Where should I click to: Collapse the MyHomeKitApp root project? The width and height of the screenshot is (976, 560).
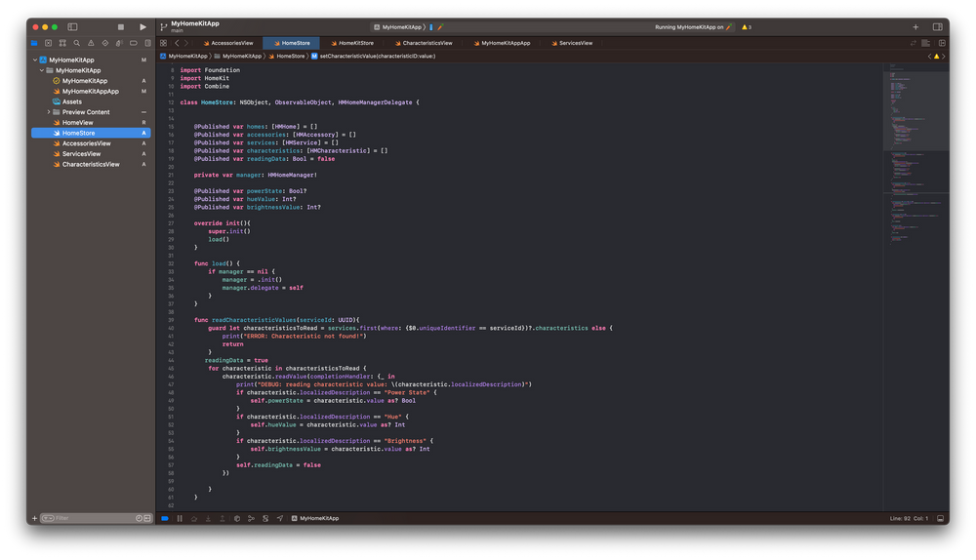coord(35,60)
